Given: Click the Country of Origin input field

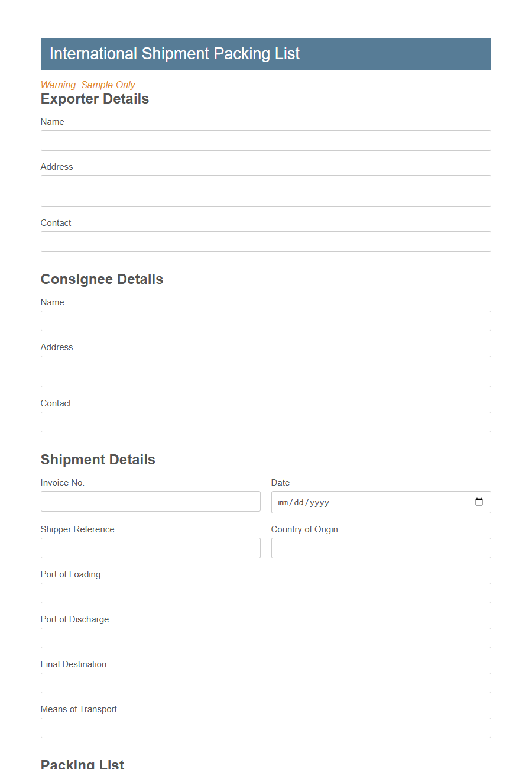Looking at the screenshot, I should 381,548.
